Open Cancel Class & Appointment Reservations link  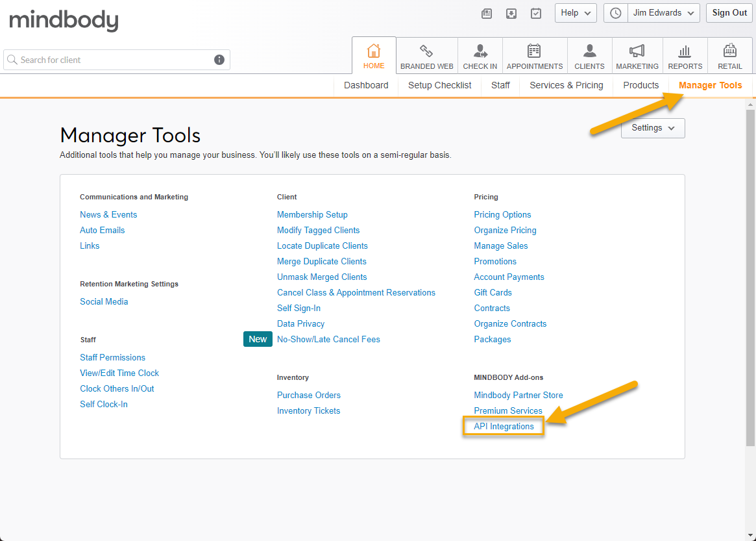click(356, 292)
